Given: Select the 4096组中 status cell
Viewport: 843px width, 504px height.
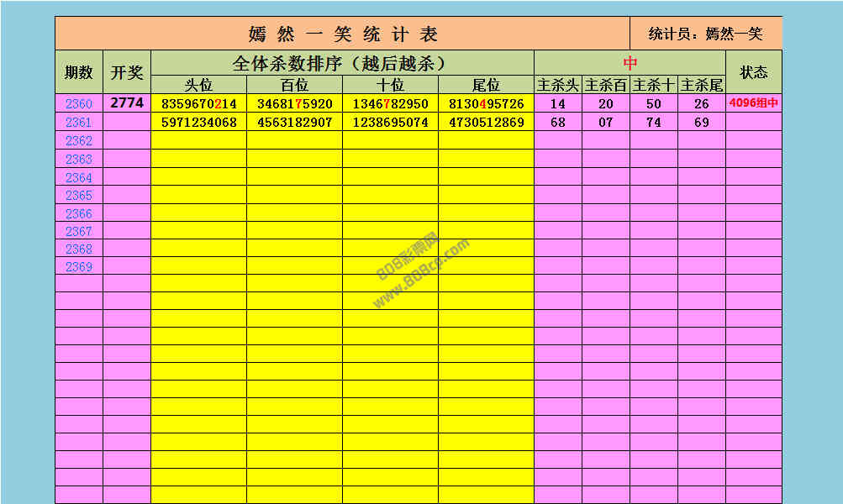Looking at the screenshot, I should coord(753,104).
